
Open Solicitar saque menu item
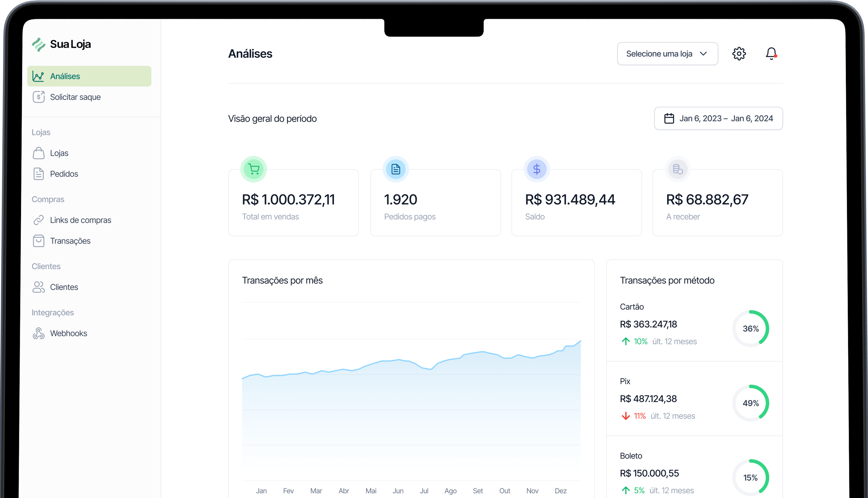[89, 97]
